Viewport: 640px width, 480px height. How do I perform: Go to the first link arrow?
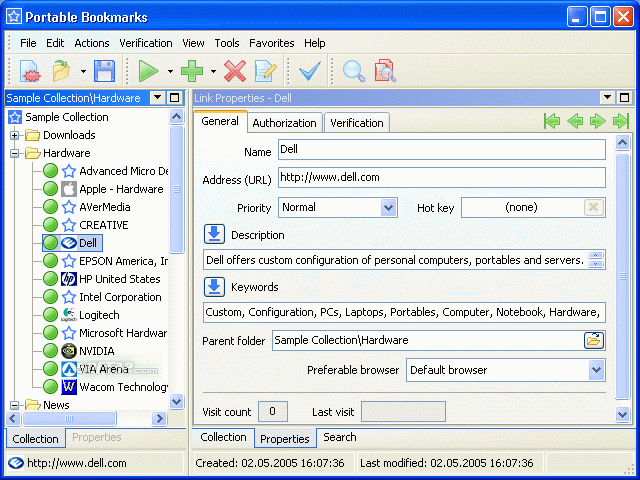[x=552, y=121]
